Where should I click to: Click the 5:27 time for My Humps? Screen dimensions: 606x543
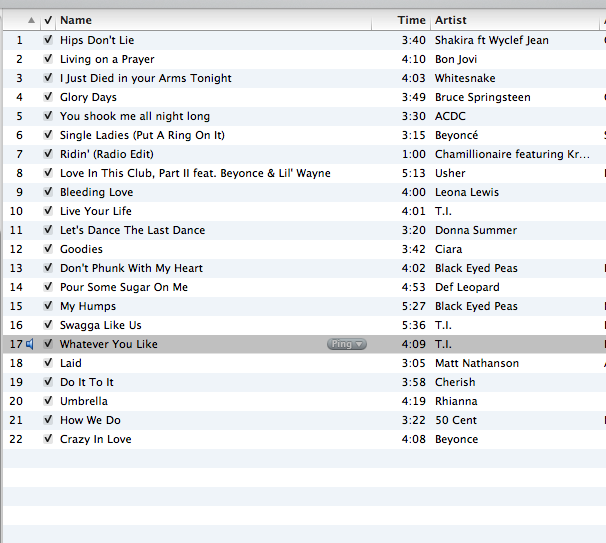(414, 306)
